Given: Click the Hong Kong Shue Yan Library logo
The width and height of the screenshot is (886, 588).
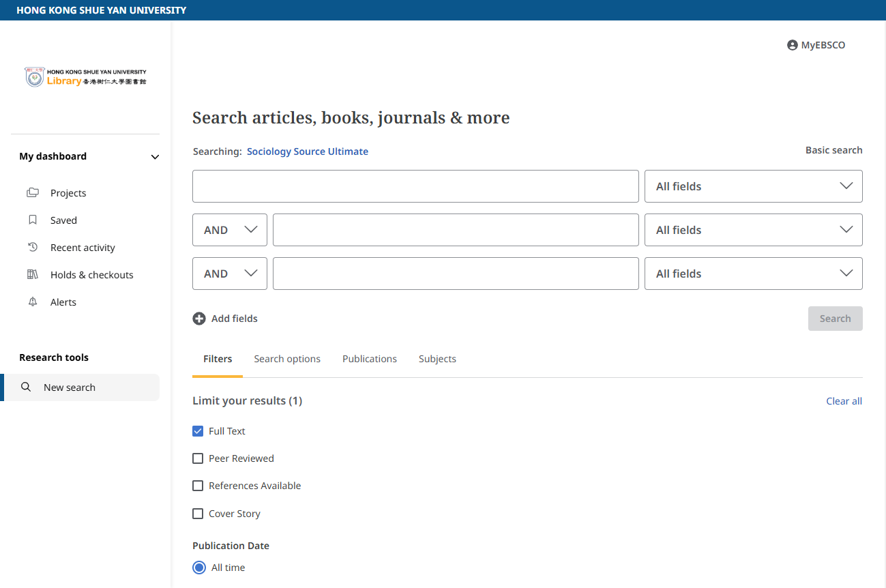Looking at the screenshot, I should click(85, 77).
